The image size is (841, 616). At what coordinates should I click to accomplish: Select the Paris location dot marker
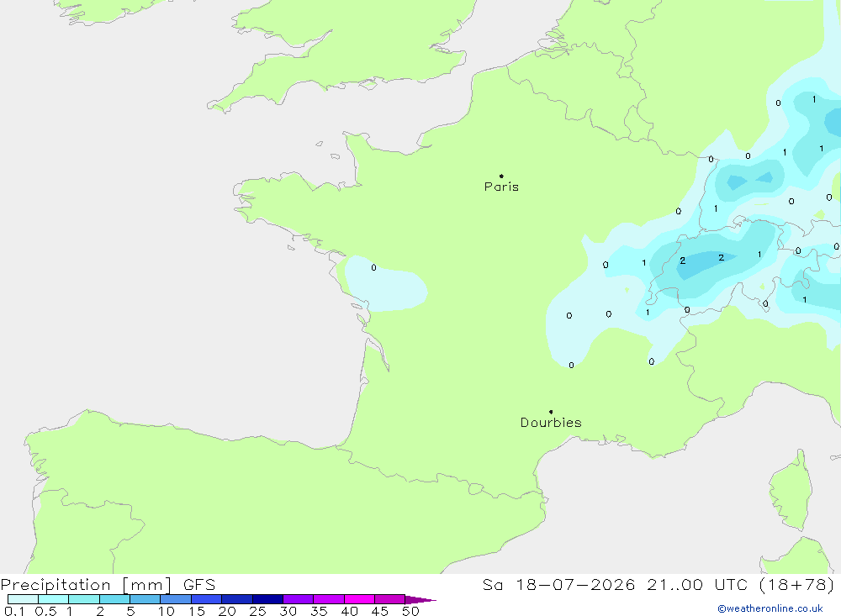[501, 176]
